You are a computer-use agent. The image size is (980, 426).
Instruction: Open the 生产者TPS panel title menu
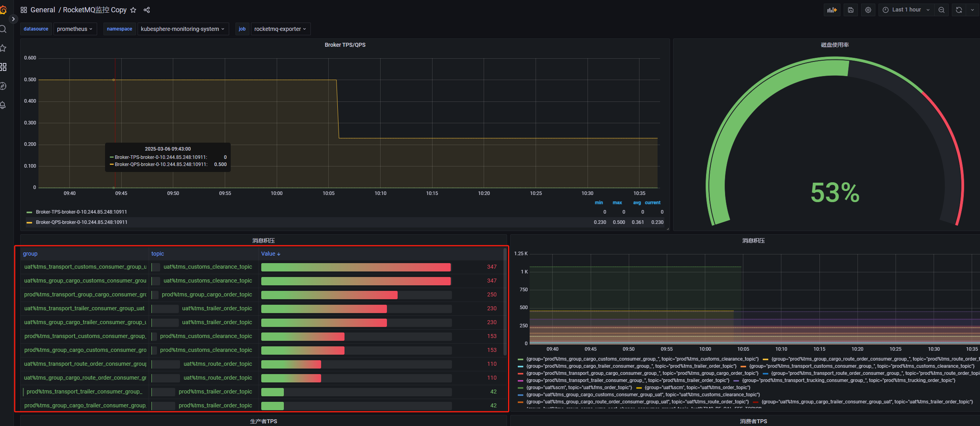point(264,421)
